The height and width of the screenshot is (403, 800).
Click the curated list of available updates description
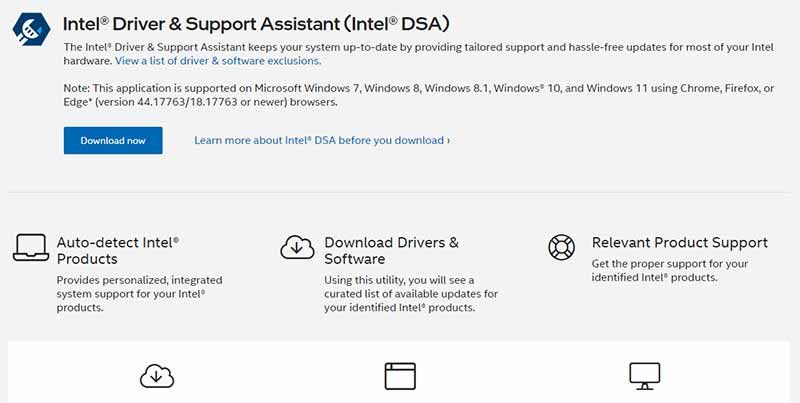pyautogui.click(x=411, y=294)
